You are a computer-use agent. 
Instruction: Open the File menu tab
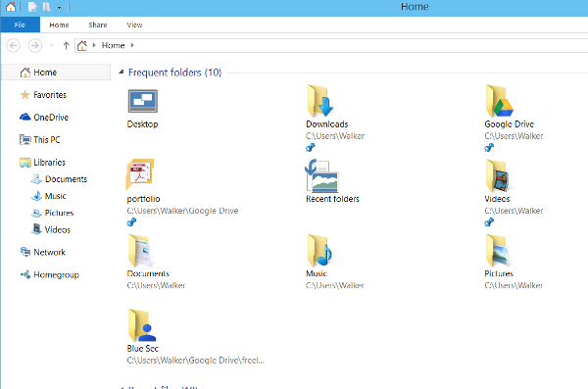[20, 24]
